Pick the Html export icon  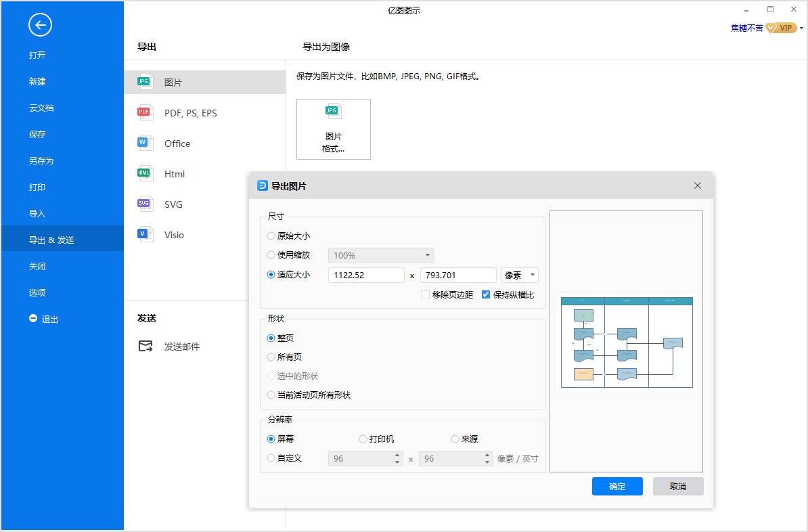(x=144, y=174)
